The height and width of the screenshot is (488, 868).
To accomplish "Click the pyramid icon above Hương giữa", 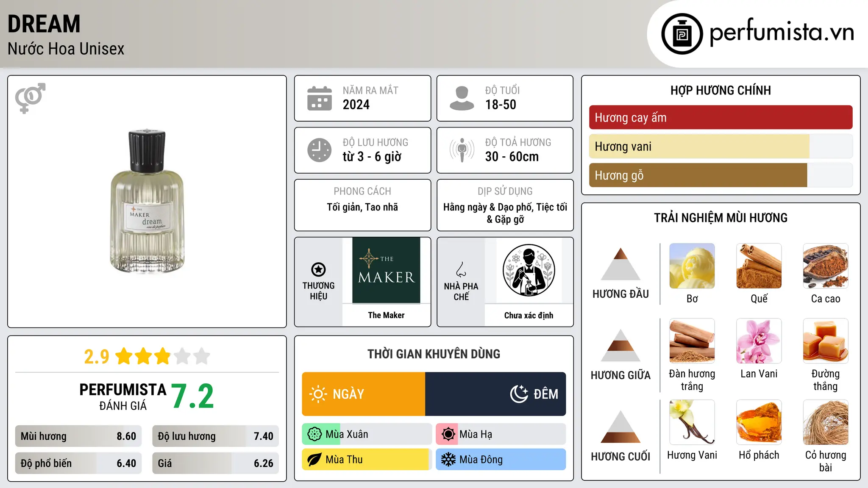I will point(621,345).
